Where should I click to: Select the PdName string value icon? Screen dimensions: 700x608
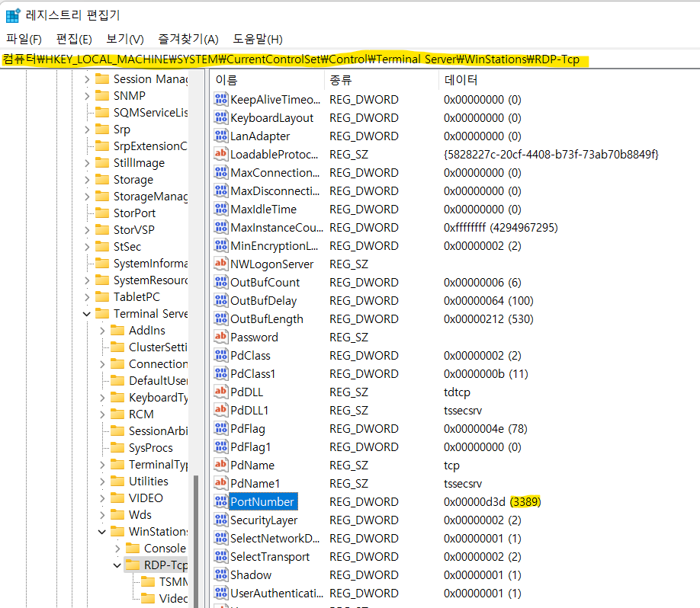pyautogui.click(x=221, y=465)
